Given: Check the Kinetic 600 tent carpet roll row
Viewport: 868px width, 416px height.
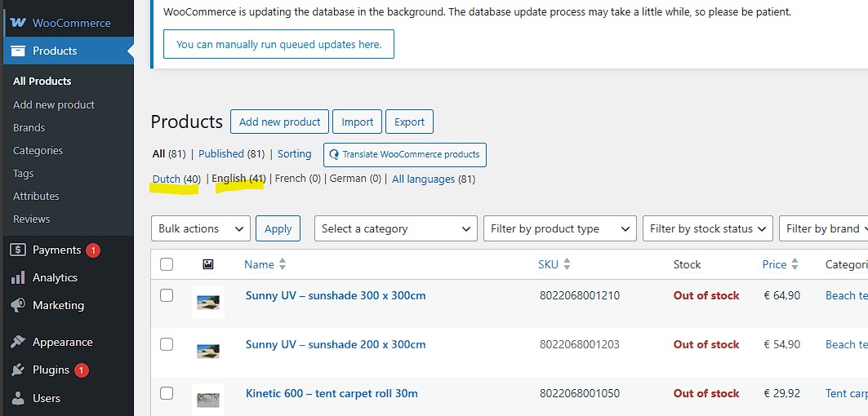Looking at the screenshot, I should pyautogui.click(x=167, y=393).
